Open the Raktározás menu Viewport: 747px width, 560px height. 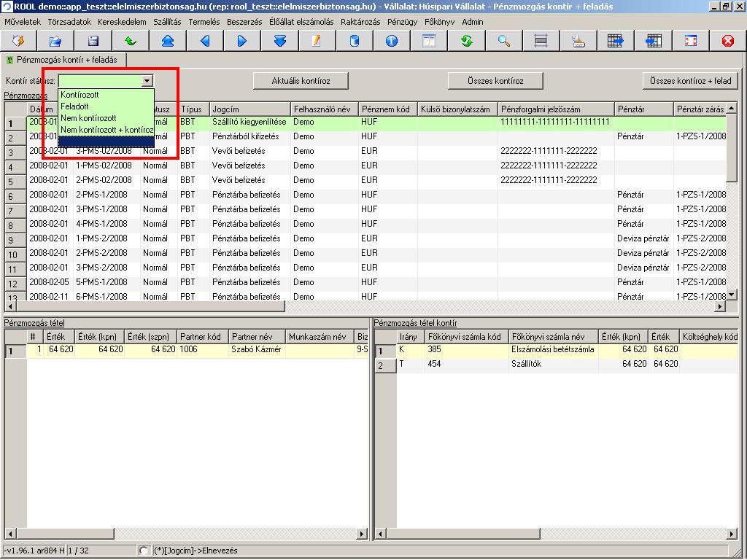coord(360,22)
